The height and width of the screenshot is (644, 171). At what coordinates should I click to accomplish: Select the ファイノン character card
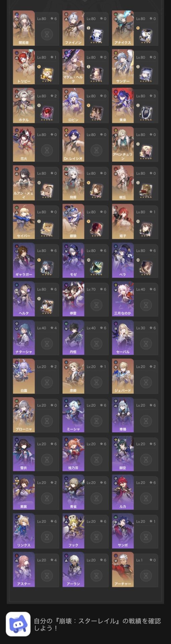(x=85, y=28)
